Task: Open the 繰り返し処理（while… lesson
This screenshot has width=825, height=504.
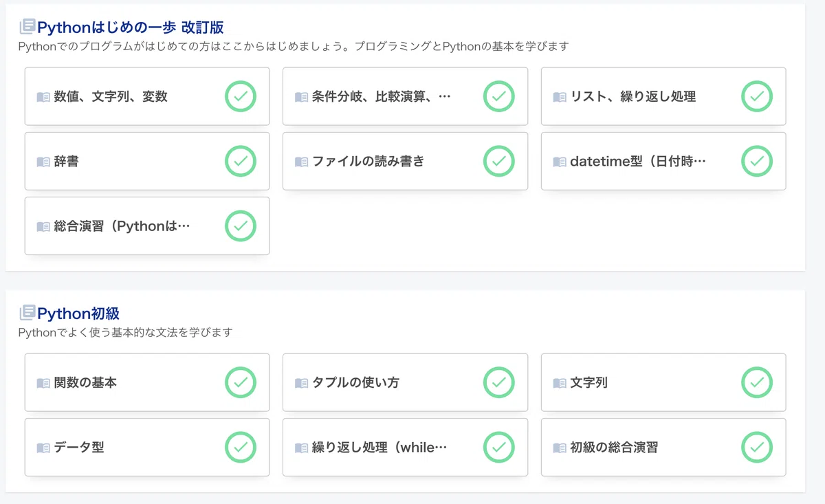Action: click(405, 447)
